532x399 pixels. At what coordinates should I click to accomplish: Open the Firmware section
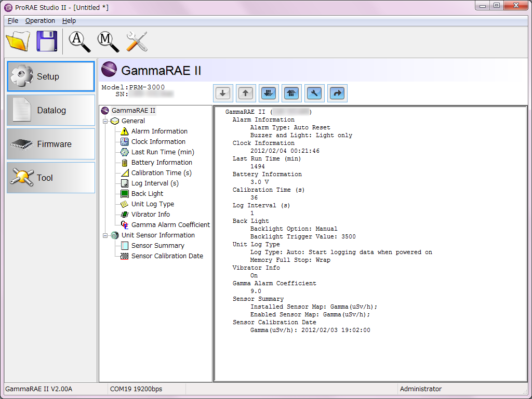pyautogui.click(x=51, y=144)
